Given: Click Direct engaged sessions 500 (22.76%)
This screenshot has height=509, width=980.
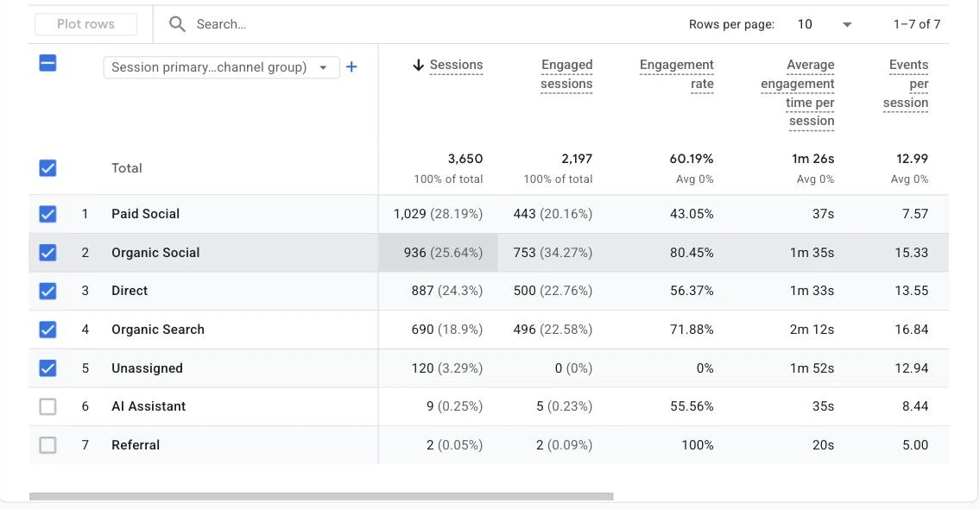Looking at the screenshot, I should coord(553,291).
